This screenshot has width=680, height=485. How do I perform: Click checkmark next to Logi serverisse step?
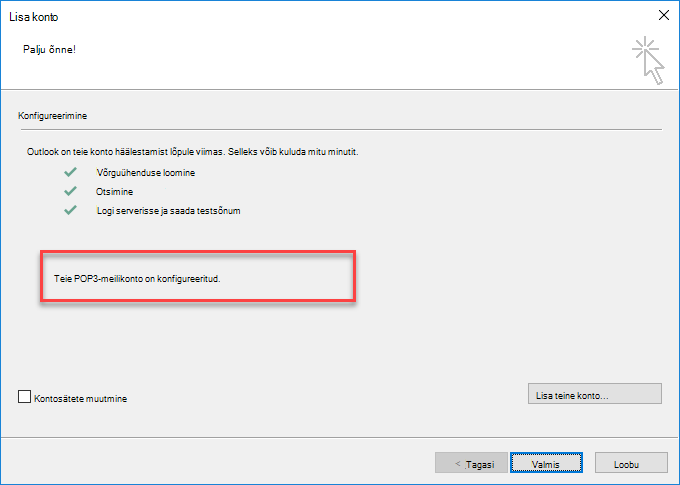70,210
